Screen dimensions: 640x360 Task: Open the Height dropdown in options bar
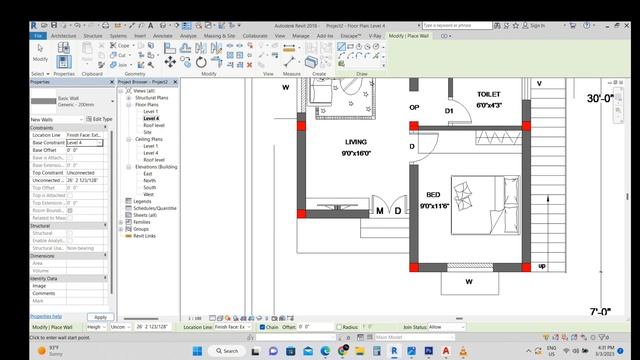coord(96,327)
